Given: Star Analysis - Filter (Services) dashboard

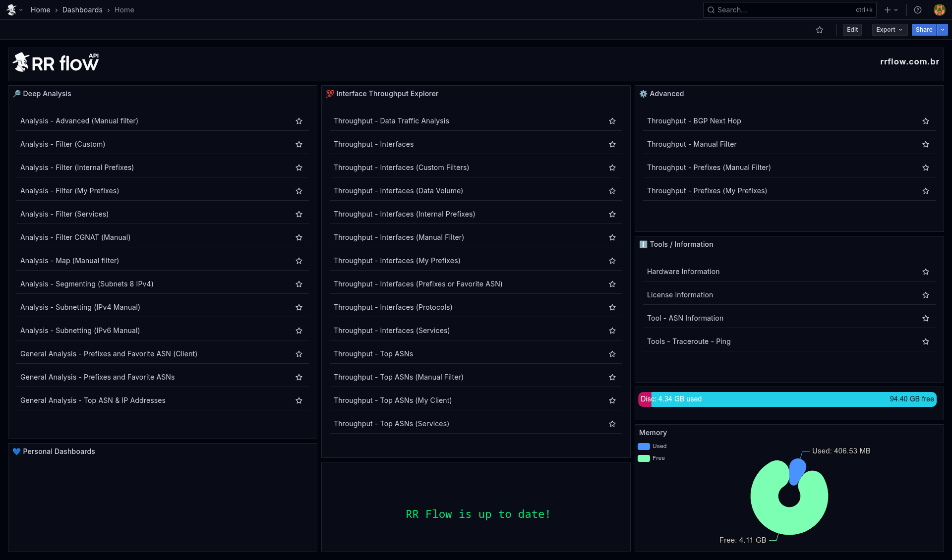Looking at the screenshot, I should (299, 214).
